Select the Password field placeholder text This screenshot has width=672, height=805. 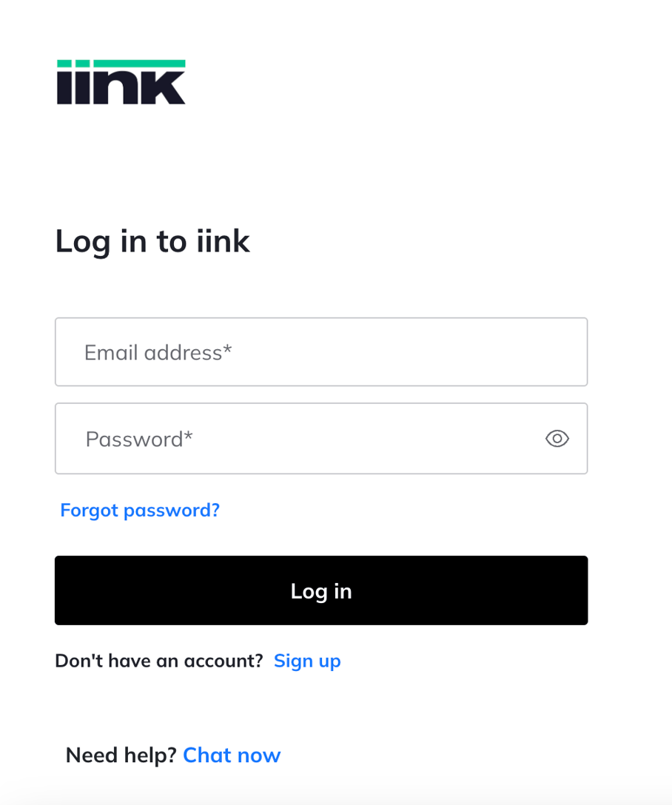[x=138, y=438]
